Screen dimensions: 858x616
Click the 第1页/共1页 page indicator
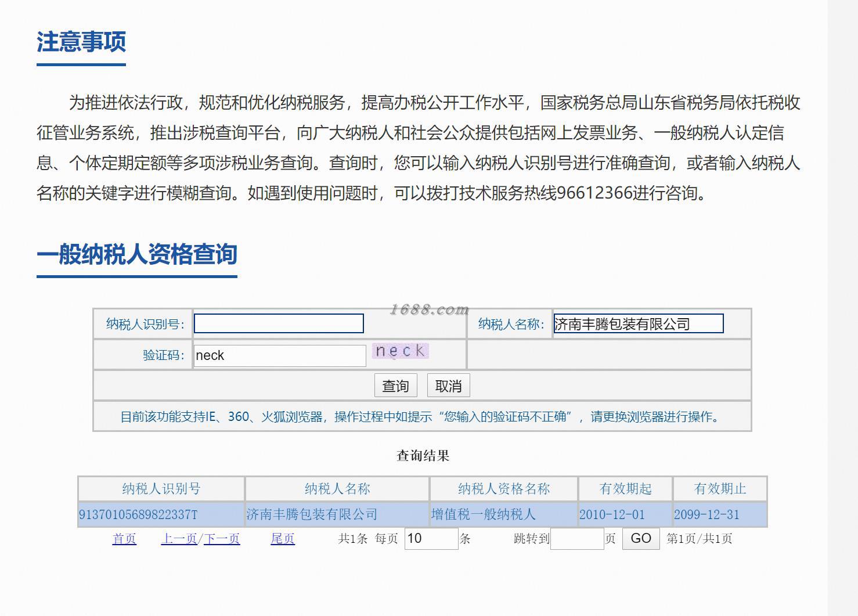[699, 539]
